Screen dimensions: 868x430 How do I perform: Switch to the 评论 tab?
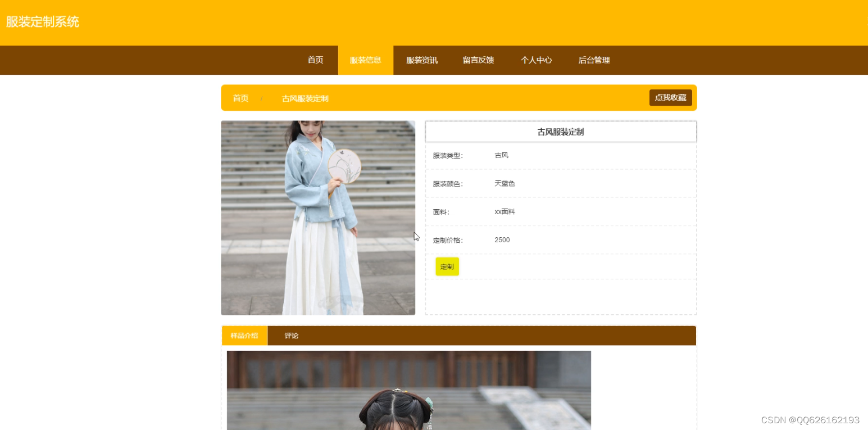292,336
